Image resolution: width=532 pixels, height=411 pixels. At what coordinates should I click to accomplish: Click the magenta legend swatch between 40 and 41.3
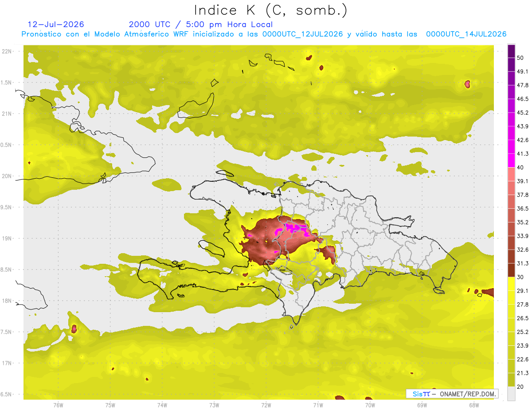point(511,160)
